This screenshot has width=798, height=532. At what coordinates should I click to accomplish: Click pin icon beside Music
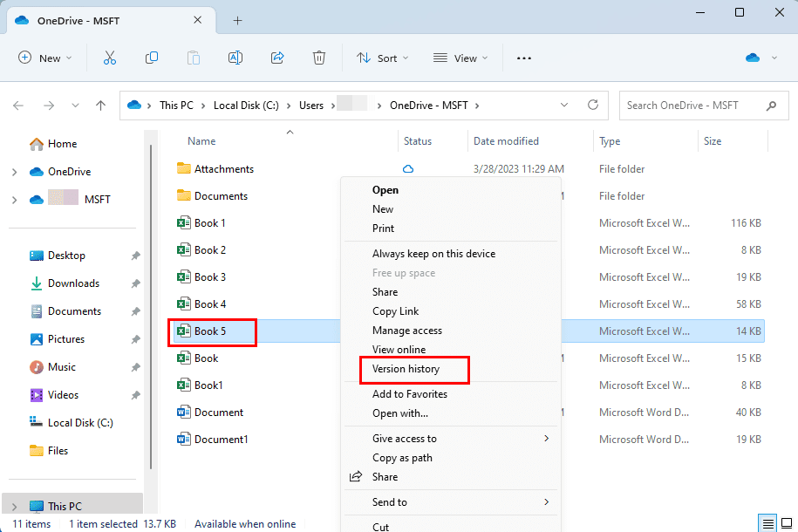[x=135, y=367]
